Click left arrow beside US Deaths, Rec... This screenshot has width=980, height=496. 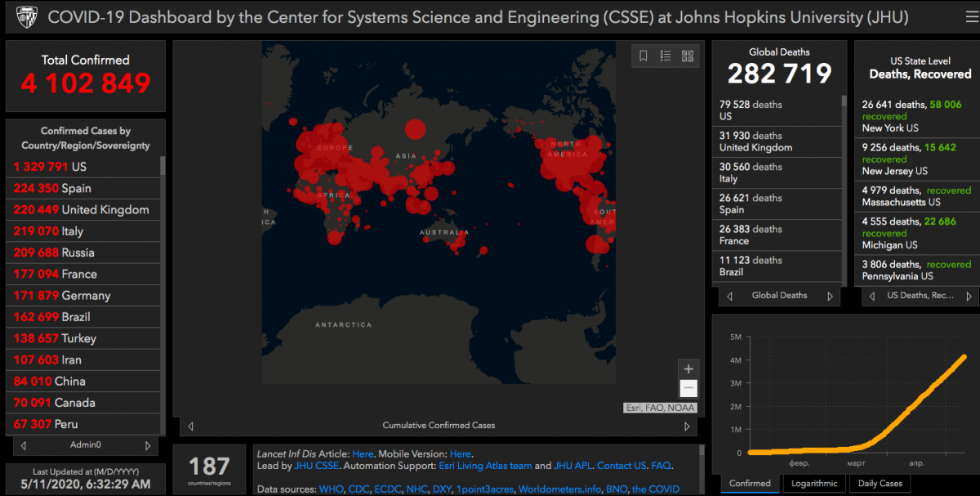[872, 296]
